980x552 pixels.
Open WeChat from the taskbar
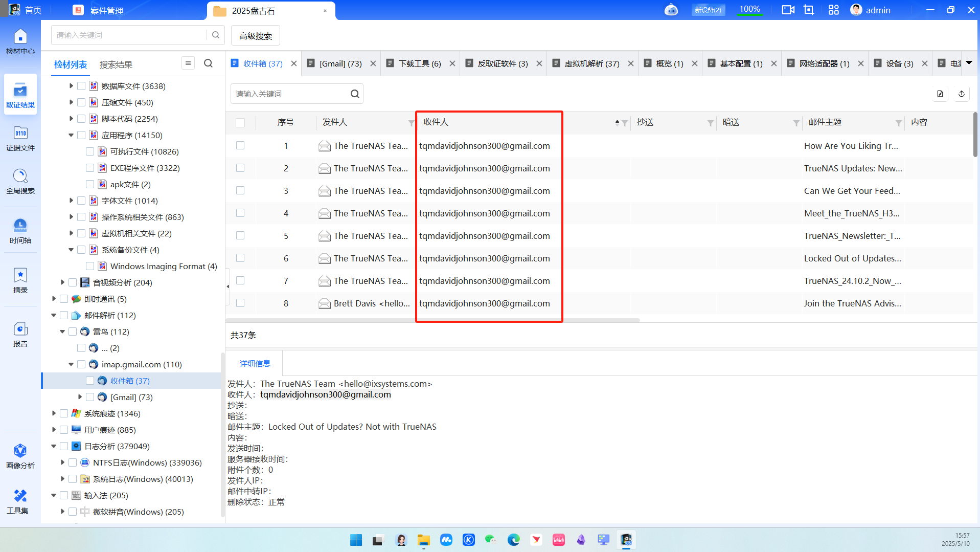491,540
